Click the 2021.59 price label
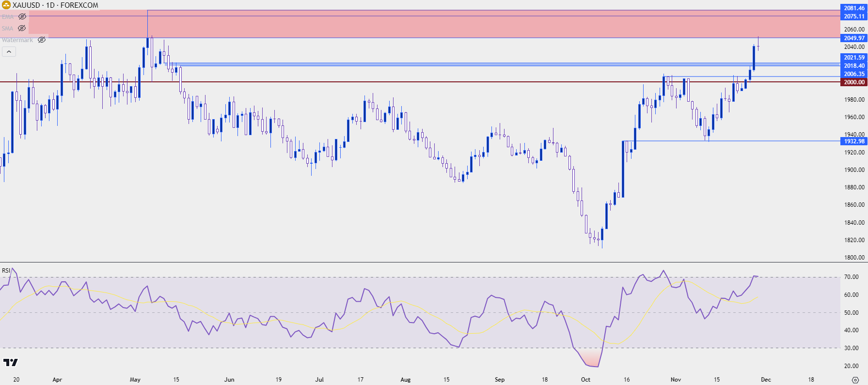Image resolution: width=868 pixels, height=385 pixels. click(854, 58)
